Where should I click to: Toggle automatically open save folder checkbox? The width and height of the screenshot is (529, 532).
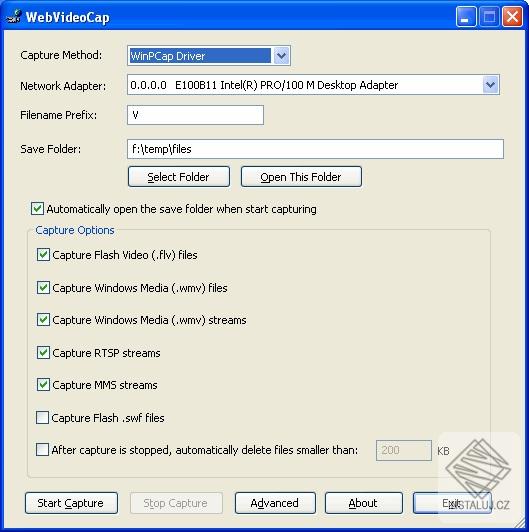[x=37, y=209]
